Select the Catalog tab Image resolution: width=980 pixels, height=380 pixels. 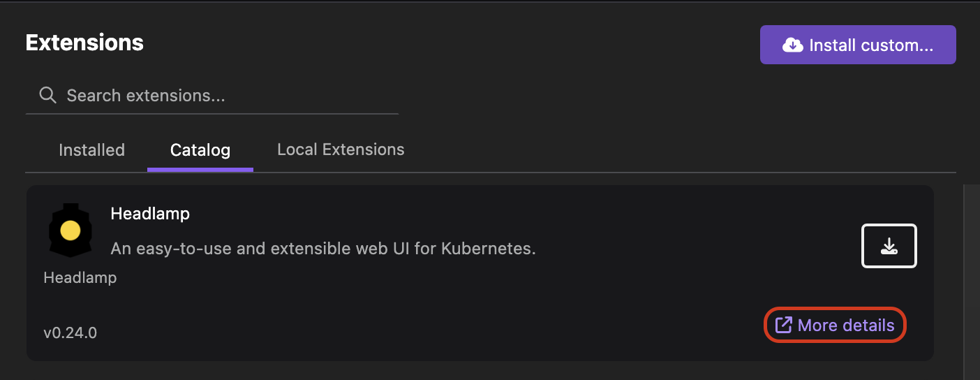[x=200, y=150]
